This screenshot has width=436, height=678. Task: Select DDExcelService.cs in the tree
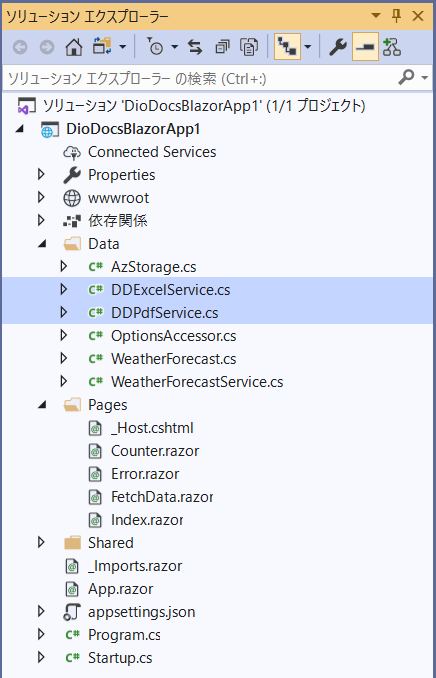[170, 290]
